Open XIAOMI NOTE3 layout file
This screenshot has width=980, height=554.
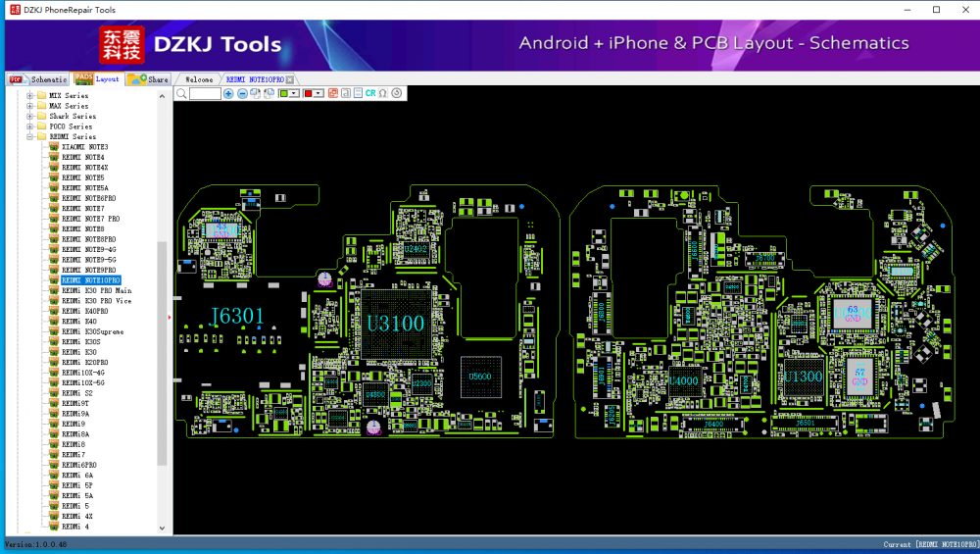(85, 147)
